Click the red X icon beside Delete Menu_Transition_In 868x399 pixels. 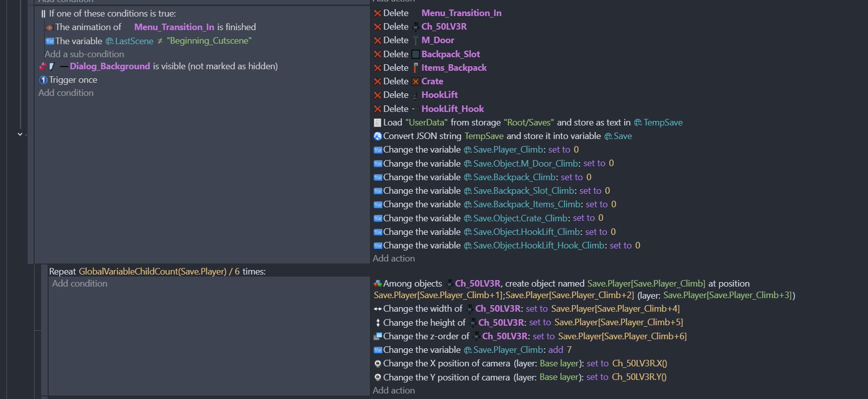pos(378,14)
